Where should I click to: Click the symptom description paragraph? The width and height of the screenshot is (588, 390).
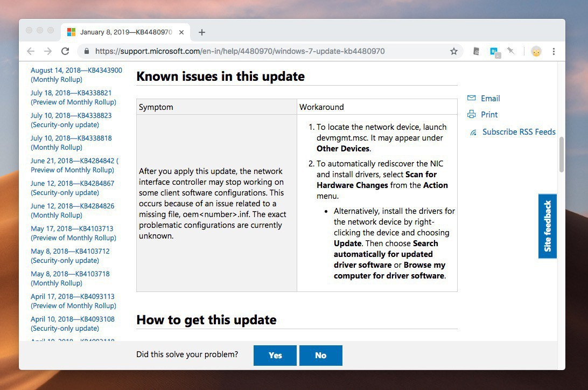point(213,203)
